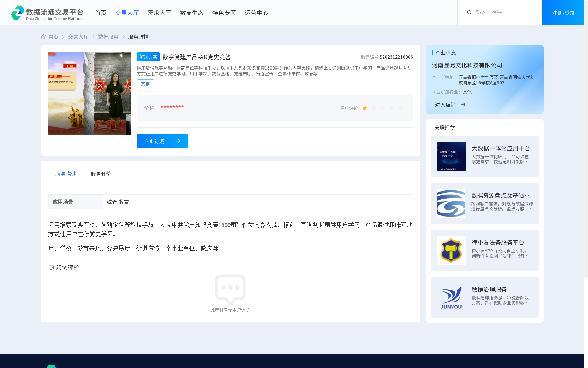Click 立即订购 button
Image resolution: width=588 pixels, height=368 pixels.
tap(162, 141)
